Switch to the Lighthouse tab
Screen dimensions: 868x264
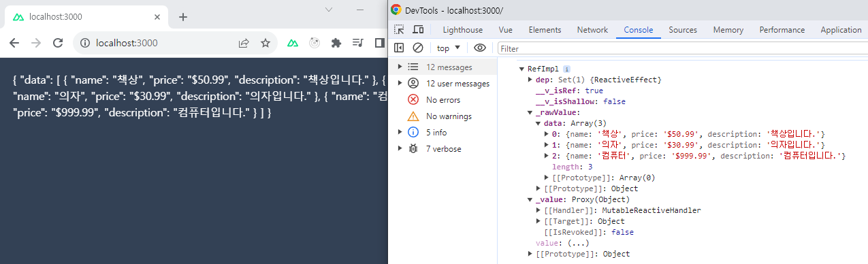(463, 30)
